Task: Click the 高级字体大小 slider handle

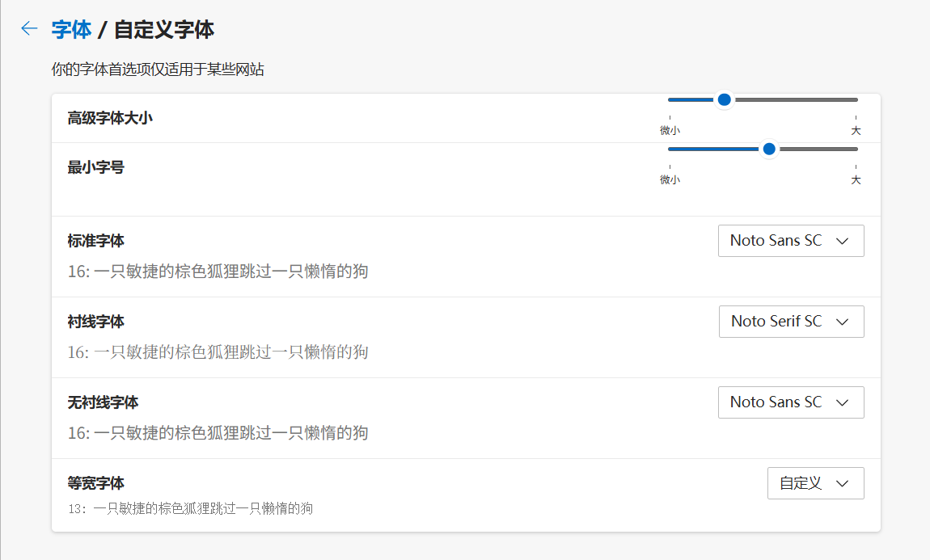Action: point(725,99)
